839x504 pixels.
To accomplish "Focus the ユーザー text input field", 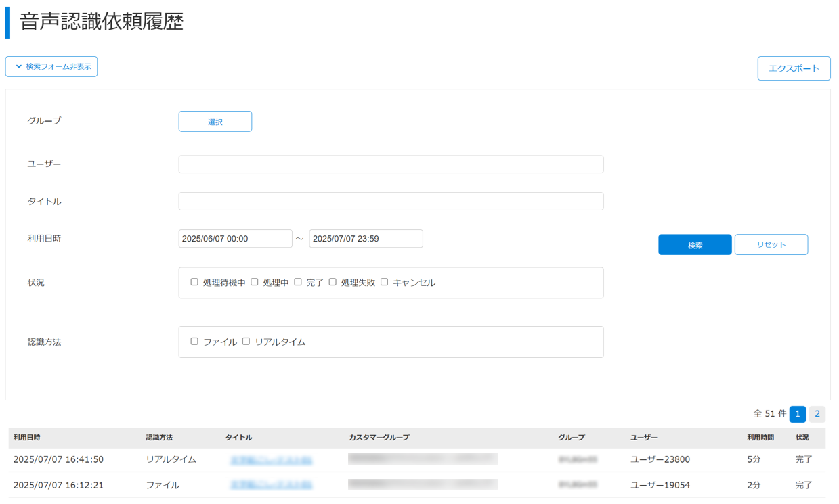I will coord(391,164).
